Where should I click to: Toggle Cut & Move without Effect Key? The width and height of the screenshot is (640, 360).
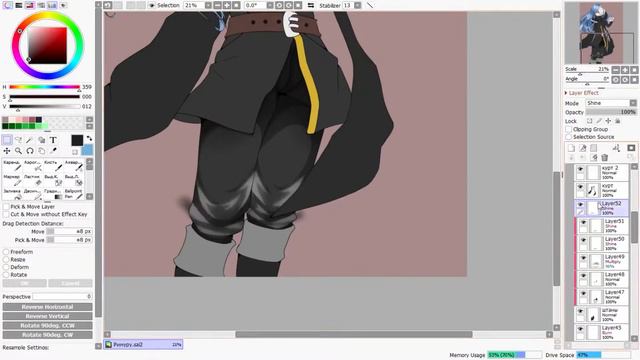[6, 214]
